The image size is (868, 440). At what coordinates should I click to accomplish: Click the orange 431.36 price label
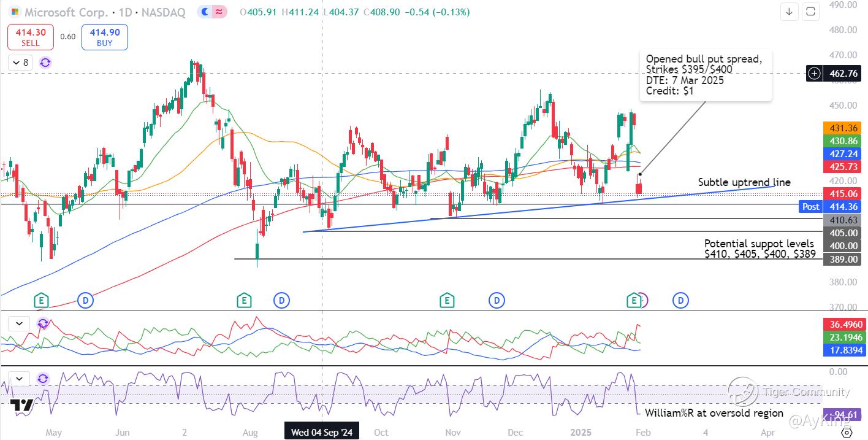843,128
